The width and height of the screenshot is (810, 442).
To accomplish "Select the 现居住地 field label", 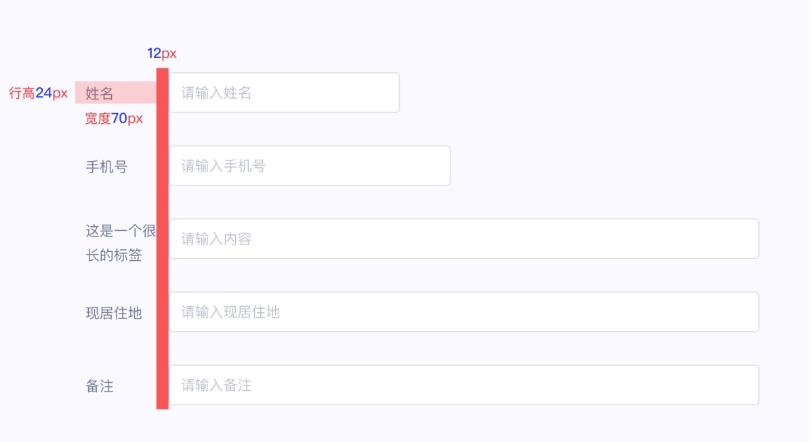I will coord(113,313).
